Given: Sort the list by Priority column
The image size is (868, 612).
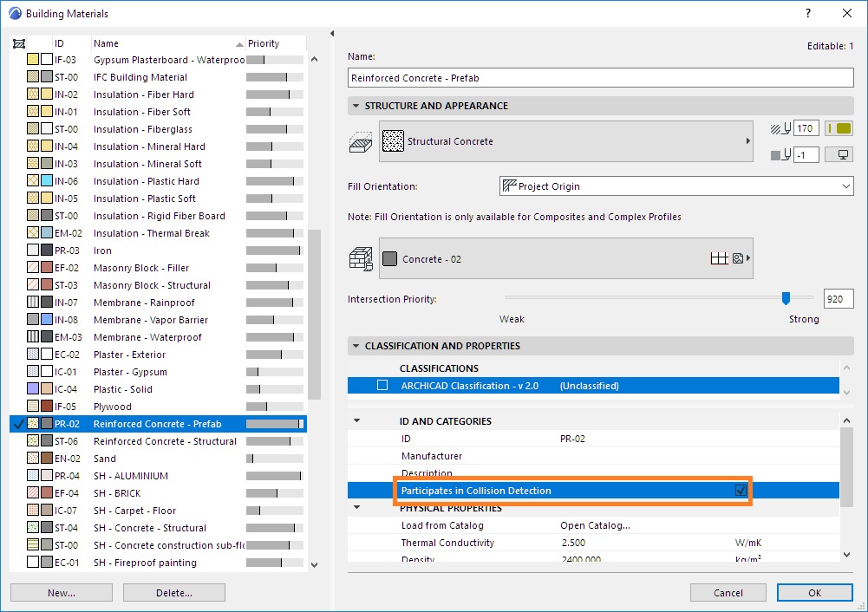Looking at the screenshot, I should point(275,43).
